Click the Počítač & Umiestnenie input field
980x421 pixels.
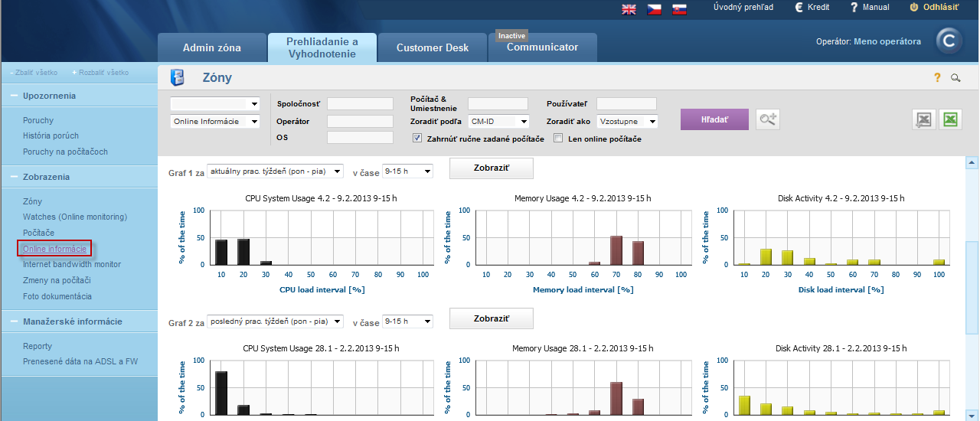click(x=498, y=103)
